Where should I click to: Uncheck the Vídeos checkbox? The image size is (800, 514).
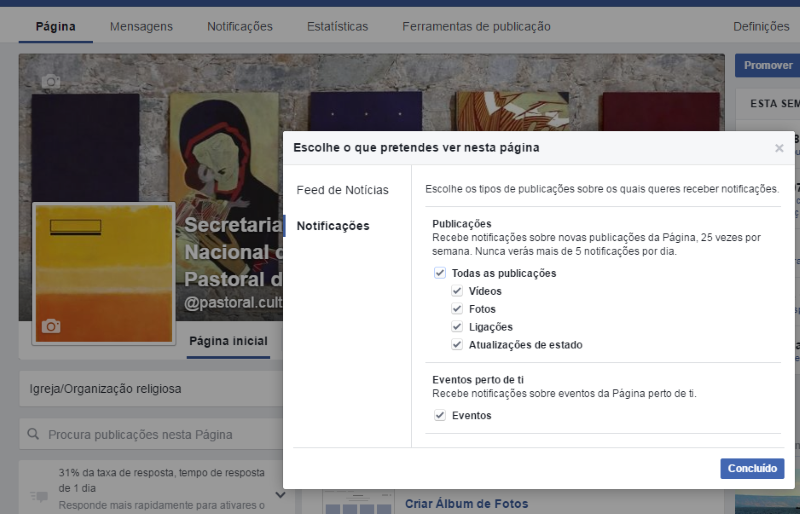(457, 291)
